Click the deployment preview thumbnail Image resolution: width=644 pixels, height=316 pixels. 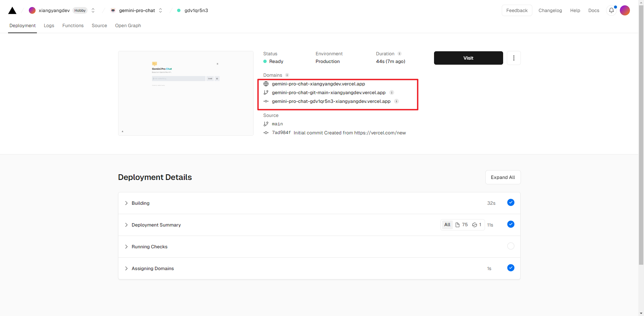click(x=186, y=93)
